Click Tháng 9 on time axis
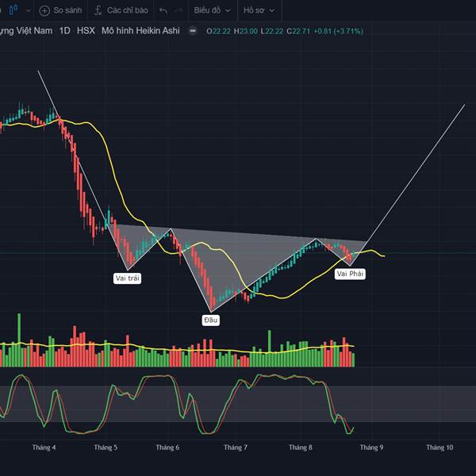This screenshot has height=476, width=476. point(371,447)
